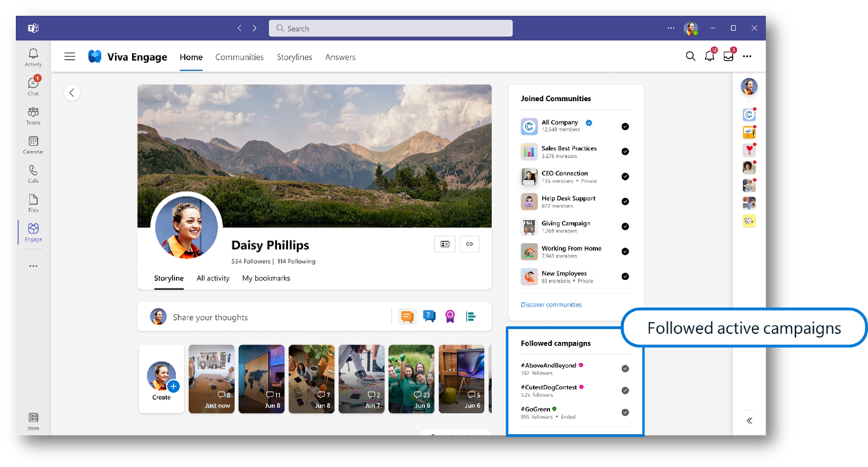Toggle New Employees joined checkmark
This screenshot has width=868, height=467.
click(x=625, y=277)
